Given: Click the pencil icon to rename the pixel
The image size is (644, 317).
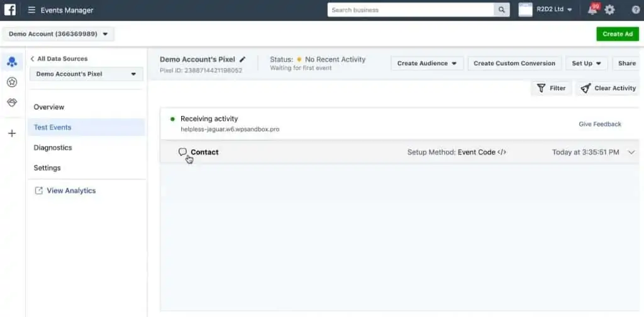Looking at the screenshot, I should tap(243, 60).
